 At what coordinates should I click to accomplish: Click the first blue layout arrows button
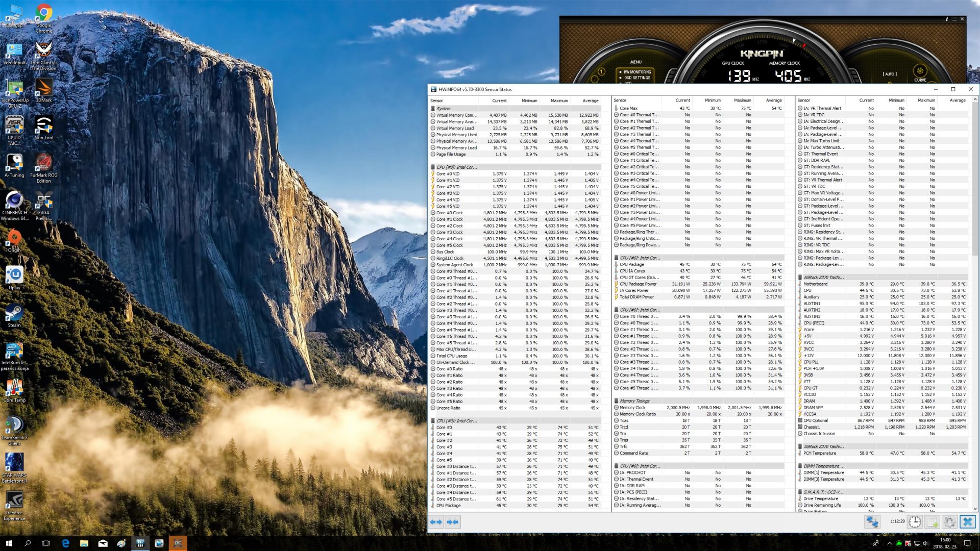pos(436,522)
